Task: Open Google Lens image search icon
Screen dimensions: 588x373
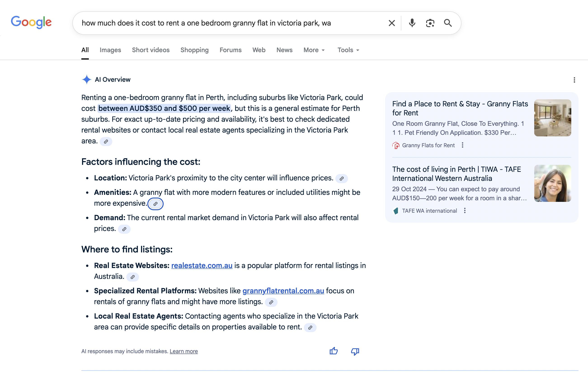Action: tap(430, 23)
